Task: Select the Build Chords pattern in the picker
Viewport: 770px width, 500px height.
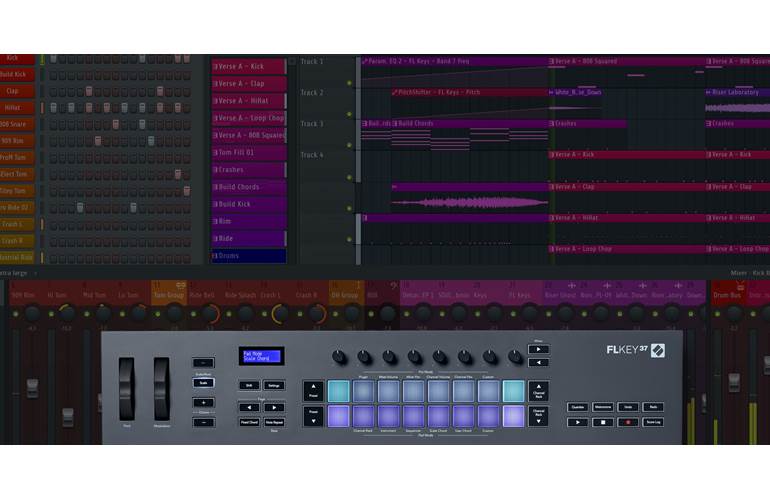Action: (248, 187)
